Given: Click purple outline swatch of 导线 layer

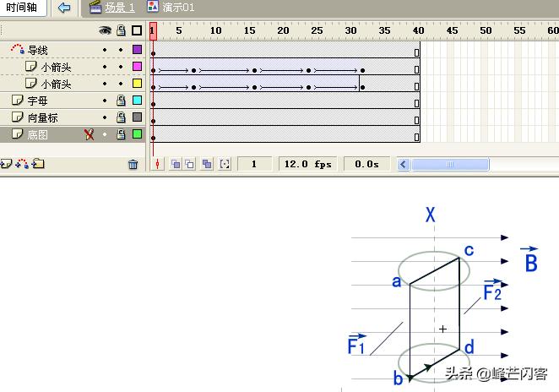Looking at the screenshot, I should point(138,49).
